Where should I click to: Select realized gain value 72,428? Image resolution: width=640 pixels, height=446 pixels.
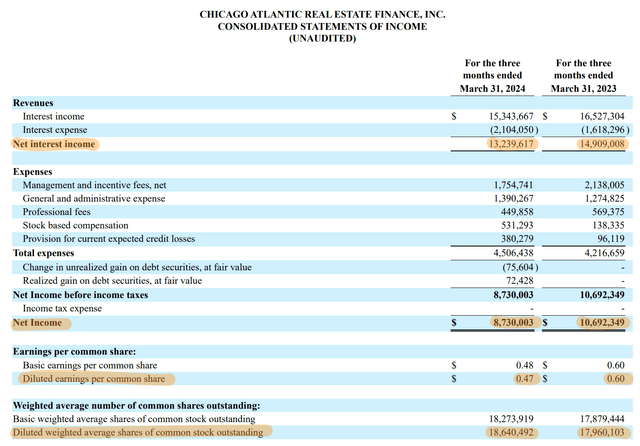click(520, 281)
